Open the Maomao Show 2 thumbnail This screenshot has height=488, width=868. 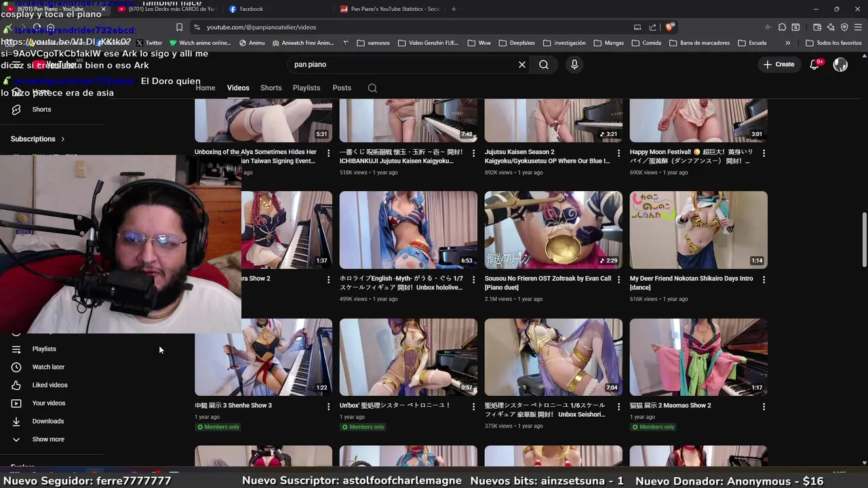click(x=698, y=357)
